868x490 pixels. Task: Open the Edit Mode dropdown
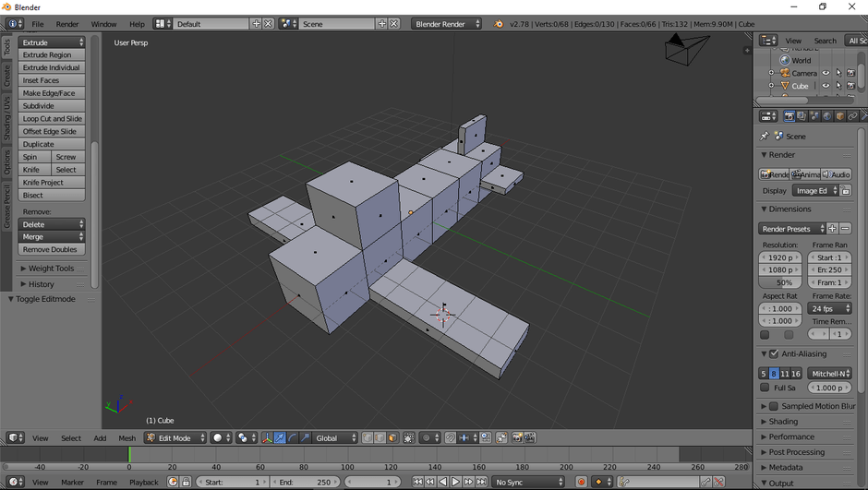(x=175, y=438)
